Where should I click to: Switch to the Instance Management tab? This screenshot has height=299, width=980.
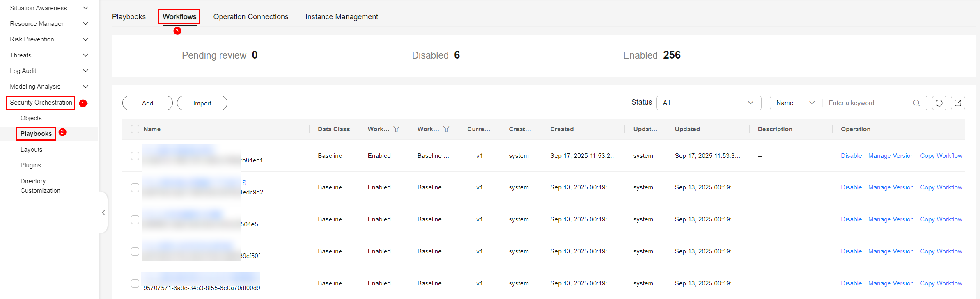tap(342, 17)
